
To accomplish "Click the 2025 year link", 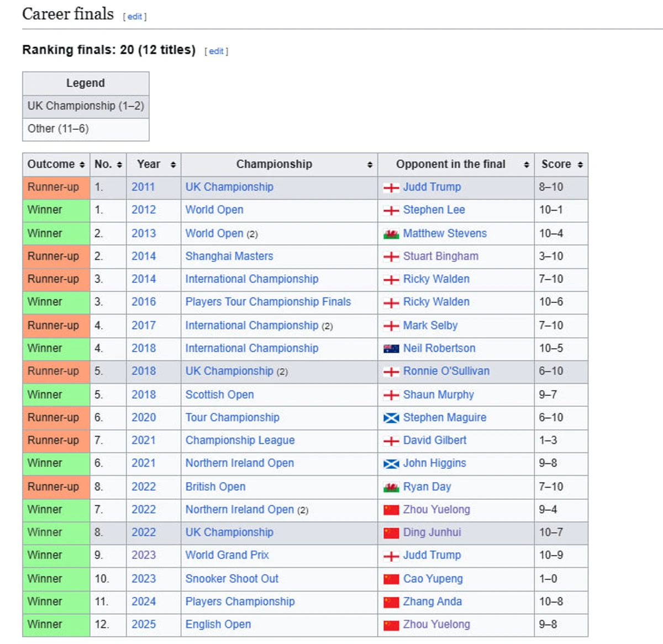I will click(x=144, y=625).
